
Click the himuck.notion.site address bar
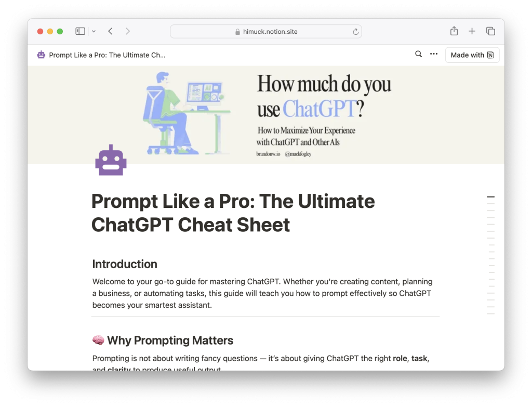[x=265, y=32]
